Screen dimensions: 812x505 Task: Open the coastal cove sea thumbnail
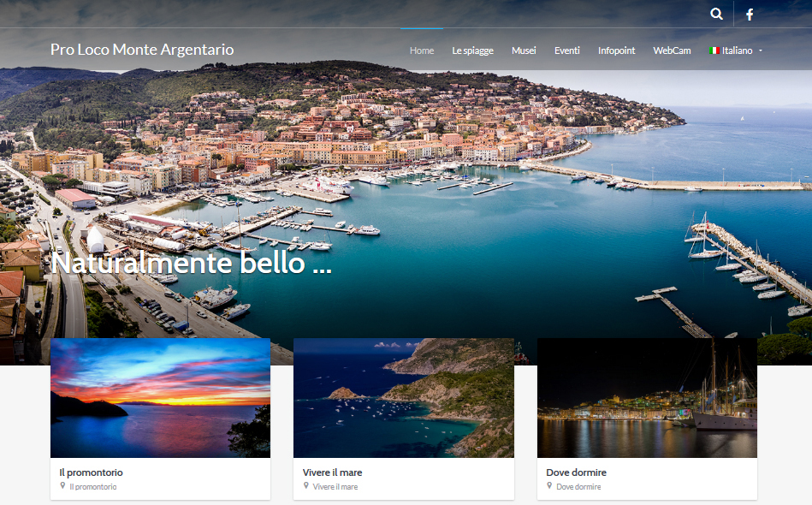[404, 398]
